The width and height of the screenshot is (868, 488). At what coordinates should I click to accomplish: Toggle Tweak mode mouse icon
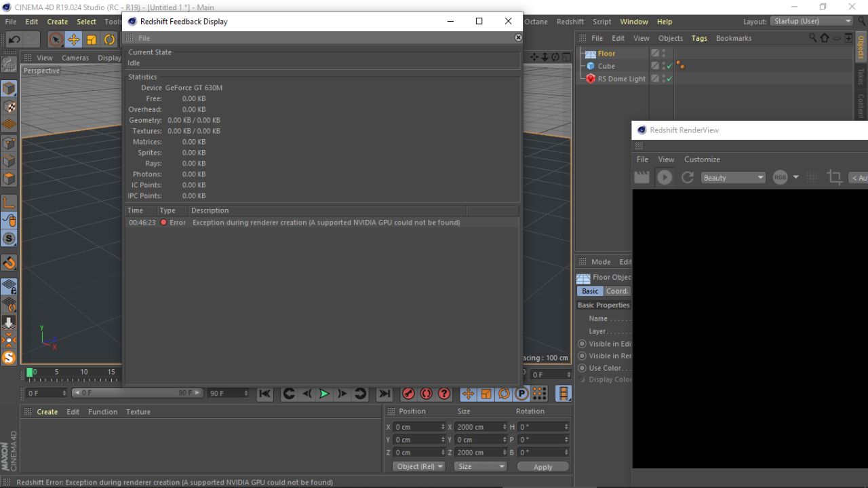[x=9, y=221]
